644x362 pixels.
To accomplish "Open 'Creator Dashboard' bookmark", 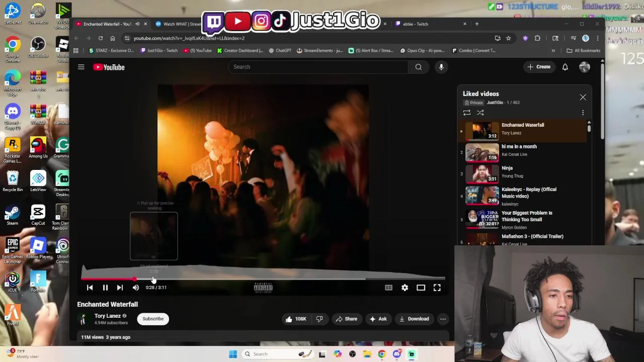I will (x=240, y=50).
